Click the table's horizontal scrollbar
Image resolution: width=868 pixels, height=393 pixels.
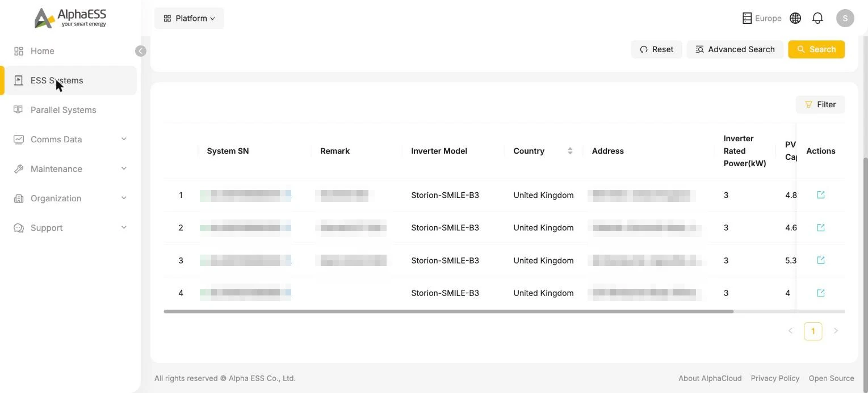[x=448, y=311]
